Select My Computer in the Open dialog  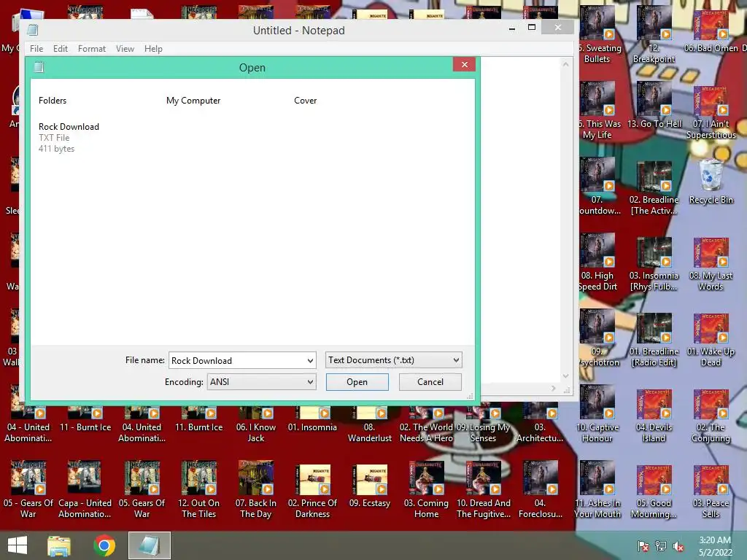pos(193,101)
